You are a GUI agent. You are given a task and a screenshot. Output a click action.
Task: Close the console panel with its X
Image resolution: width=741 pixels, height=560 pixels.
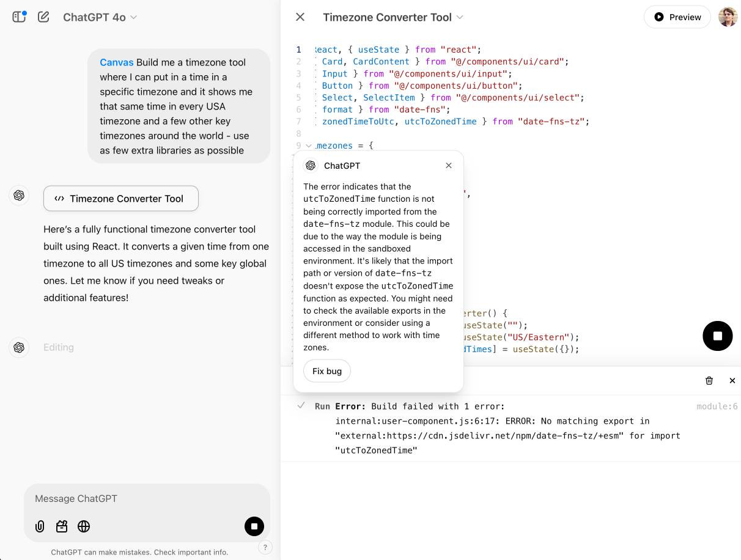tap(732, 380)
